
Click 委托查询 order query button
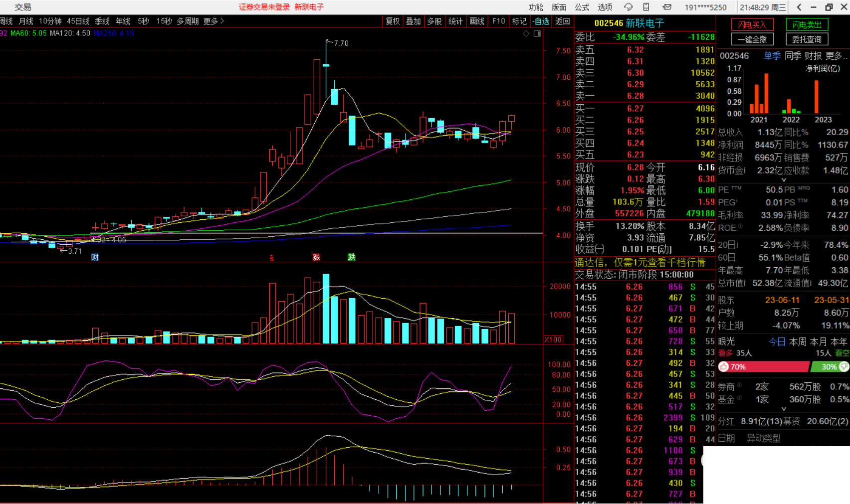(807, 39)
